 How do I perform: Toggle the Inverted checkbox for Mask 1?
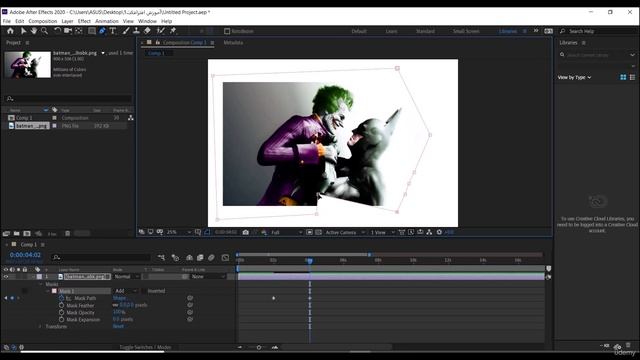tap(144, 291)
